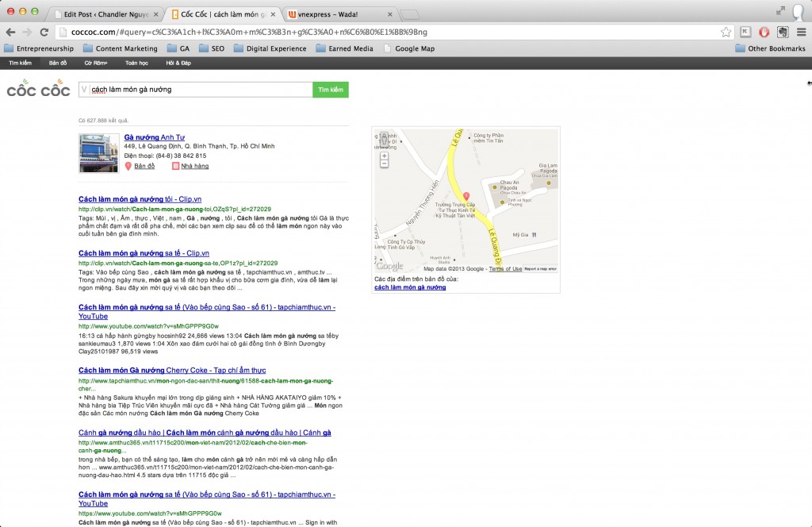Bookmark this page with the star icon
Image resolution: width=812 pixels, height=527 pixels.
[725, 33]
